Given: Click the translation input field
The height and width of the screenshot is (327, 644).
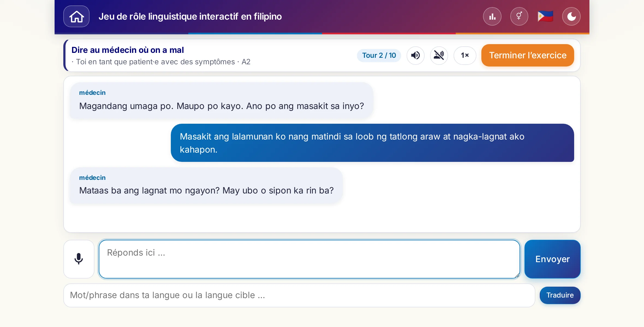Looking at the screenshot, I should click(299, 295).
